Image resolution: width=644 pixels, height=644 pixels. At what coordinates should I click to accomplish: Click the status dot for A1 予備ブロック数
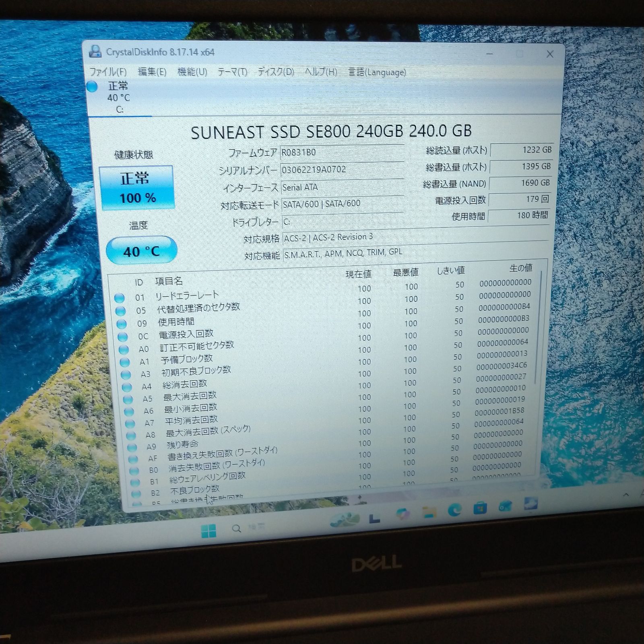[x=125, y=362]
